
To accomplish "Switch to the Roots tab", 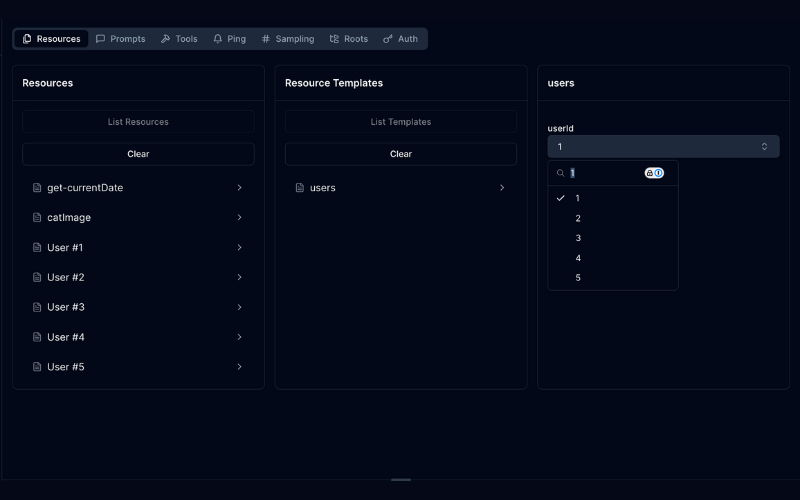I will click(x=349, y=39).
